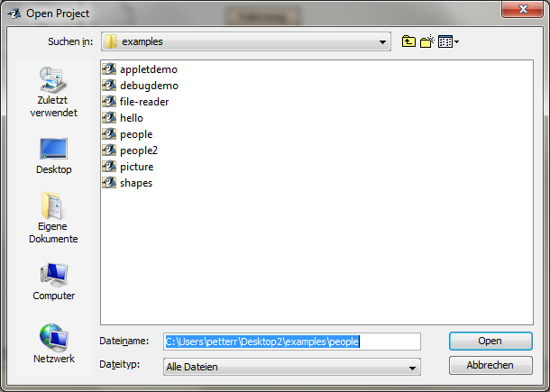The width and height of the screenshot is (550, 392).
Task: Open Netzwerk in places sidebar
Action: [x=53, y=343]
